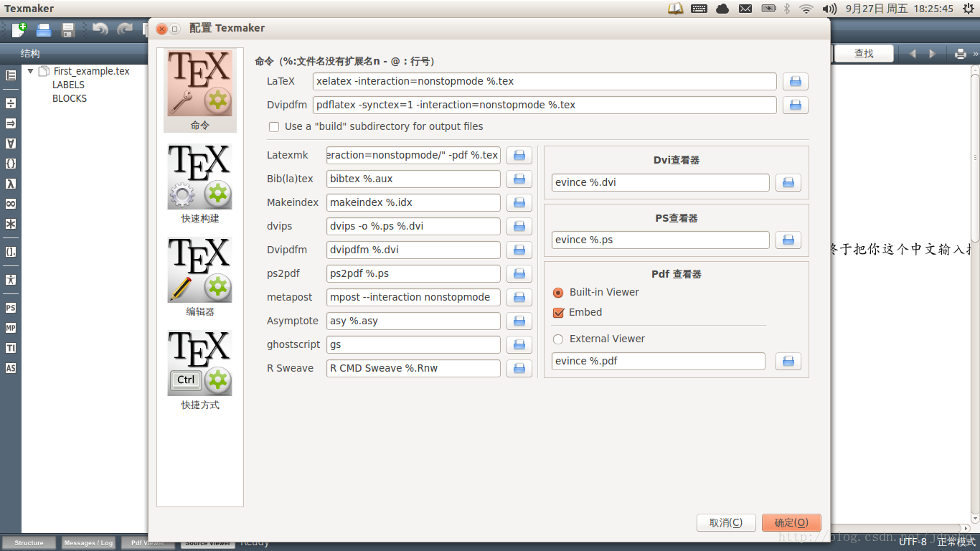Image resolution: width=980 pixels, height=551 pixels.
Task: Open the arrow symbols panel in sidebar
Action: coord(11,123)
